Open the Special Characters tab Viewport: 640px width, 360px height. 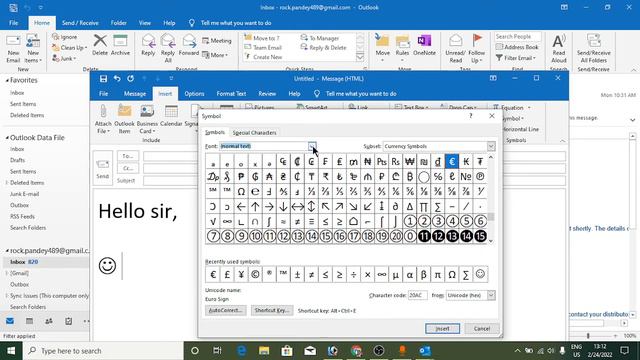click(254, 133)
